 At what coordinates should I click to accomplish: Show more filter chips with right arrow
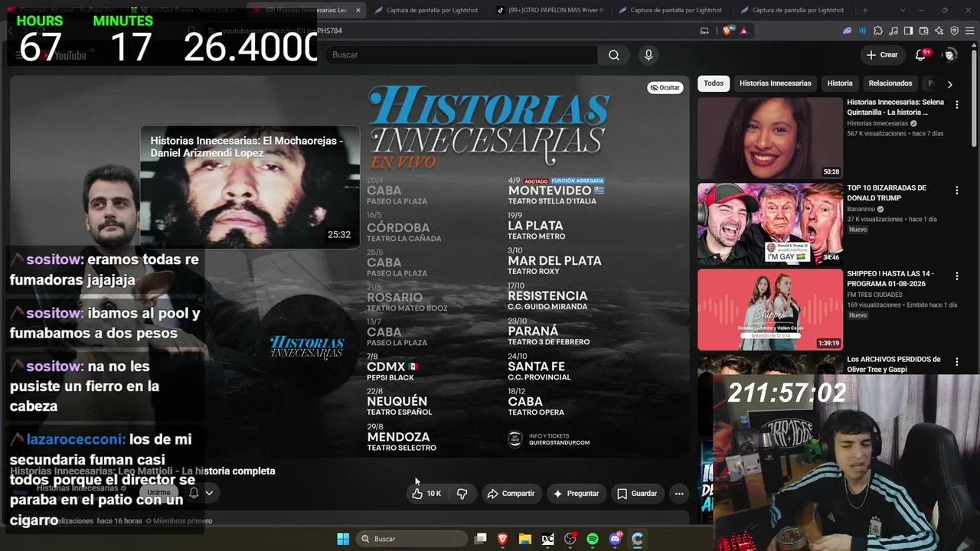tap(949, 84)
